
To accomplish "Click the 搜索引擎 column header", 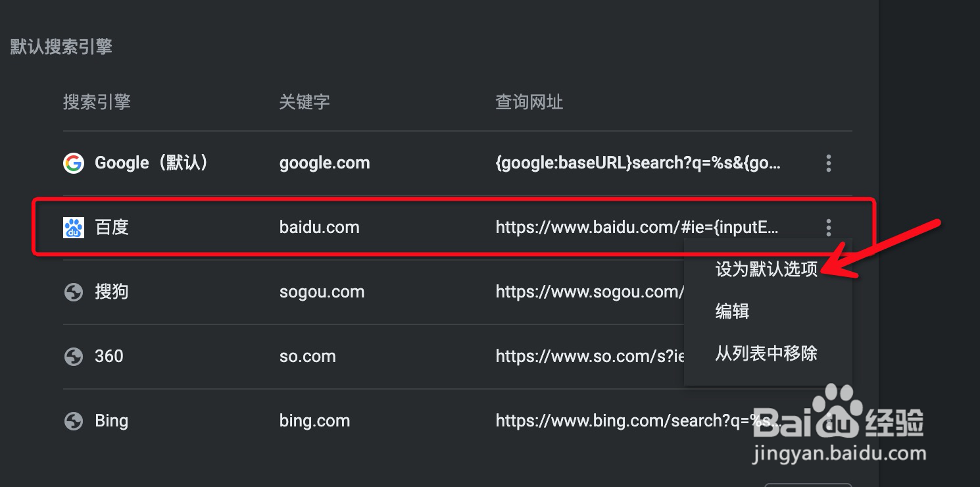I will point(97,102).
